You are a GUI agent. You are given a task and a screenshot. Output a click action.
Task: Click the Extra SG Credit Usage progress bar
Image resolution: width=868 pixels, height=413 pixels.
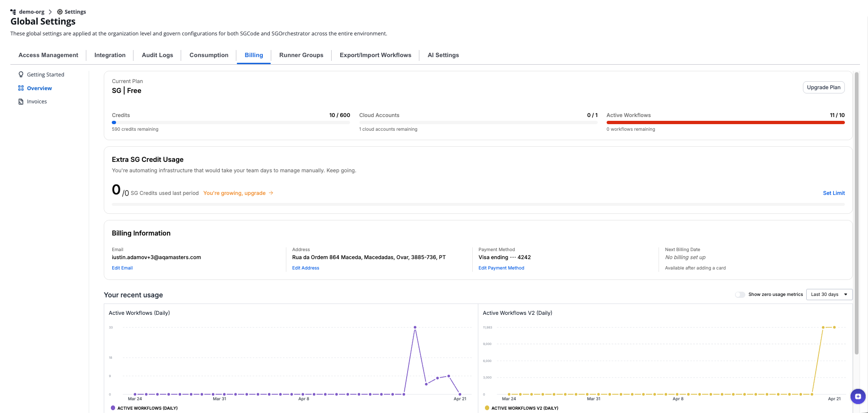(478, 204)
